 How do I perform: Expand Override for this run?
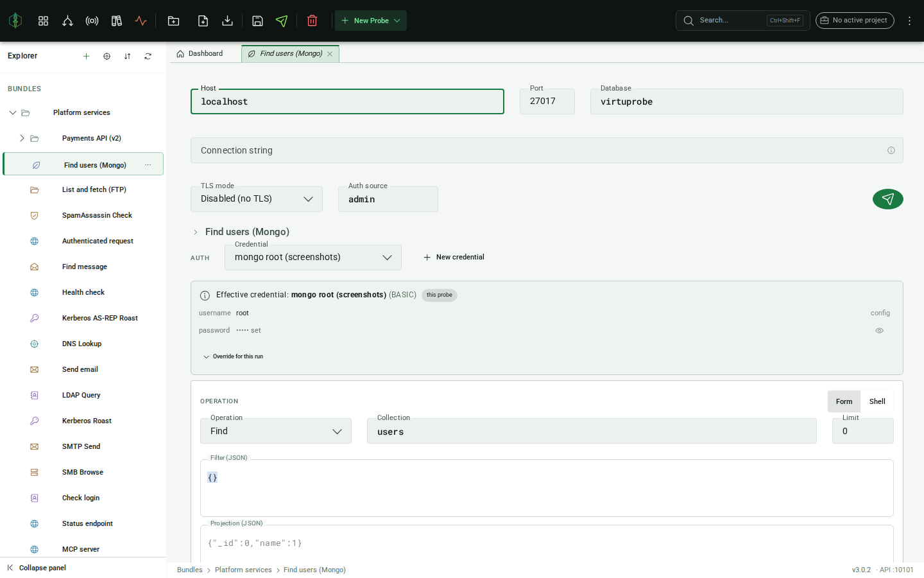(233, 356)
